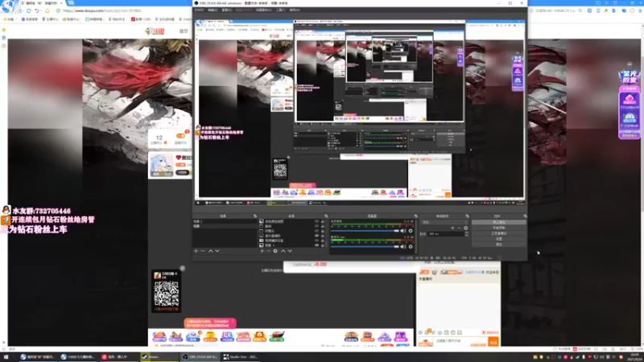
Task: Send chat message with orange send button
Action: 493,342
